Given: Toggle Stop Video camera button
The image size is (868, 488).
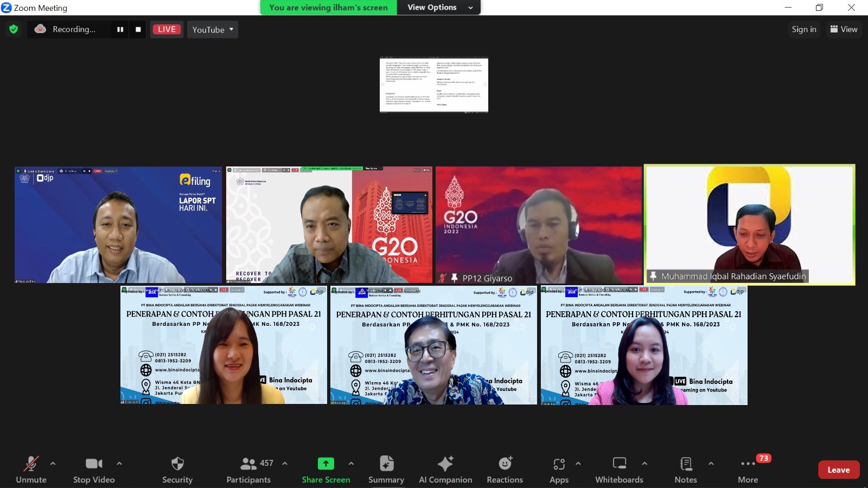Looking at the screenshot, I should coord(94,470).
